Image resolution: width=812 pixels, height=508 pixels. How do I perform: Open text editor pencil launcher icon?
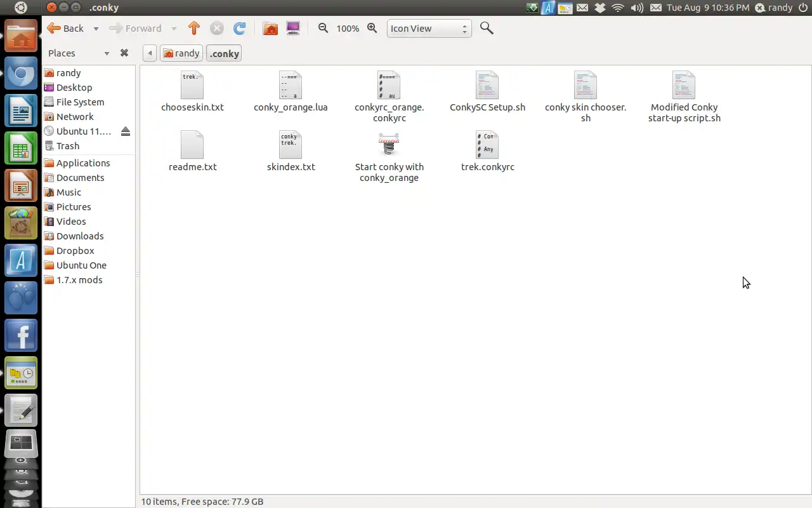21,411
